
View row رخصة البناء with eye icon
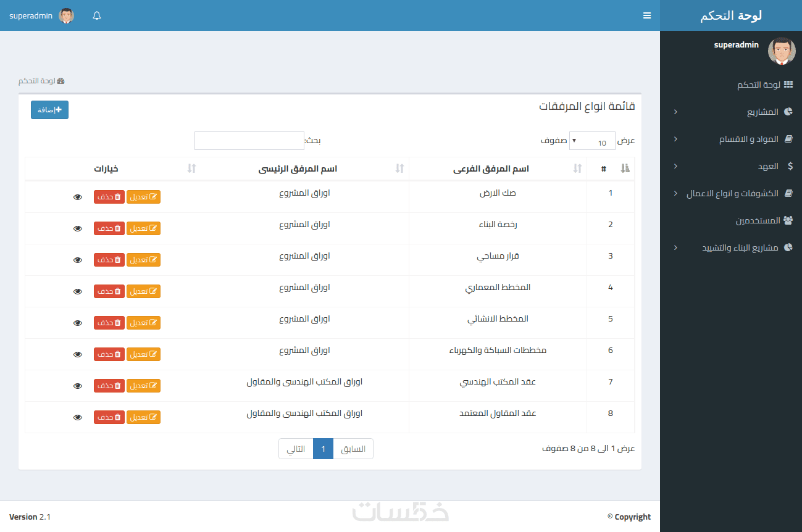pos(77,228)
